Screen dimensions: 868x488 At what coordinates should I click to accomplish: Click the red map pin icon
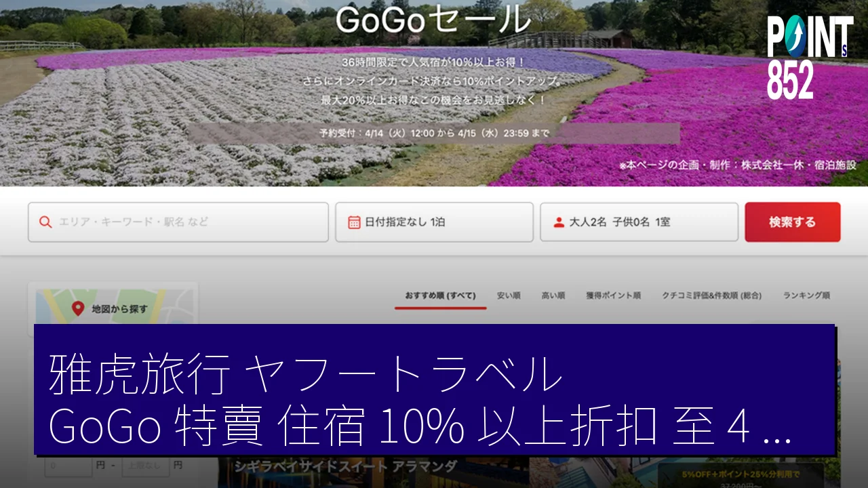coord(78,309)
